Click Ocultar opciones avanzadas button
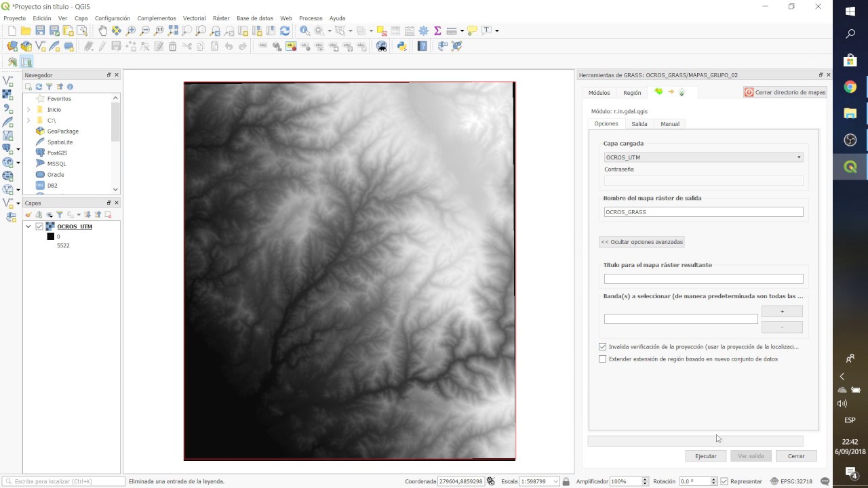This screenshot has width=868, height=488. point(642,242)
